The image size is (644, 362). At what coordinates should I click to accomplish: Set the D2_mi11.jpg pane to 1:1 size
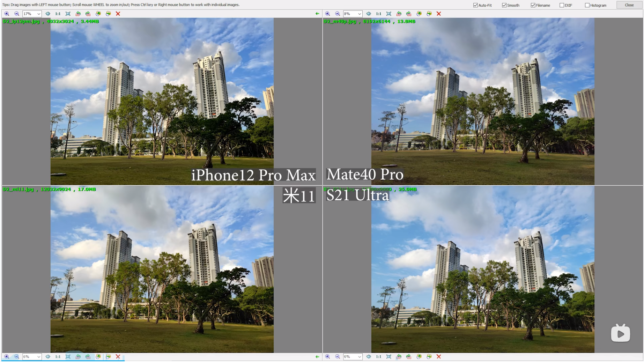pyautogui.click(x=58, y=356)
